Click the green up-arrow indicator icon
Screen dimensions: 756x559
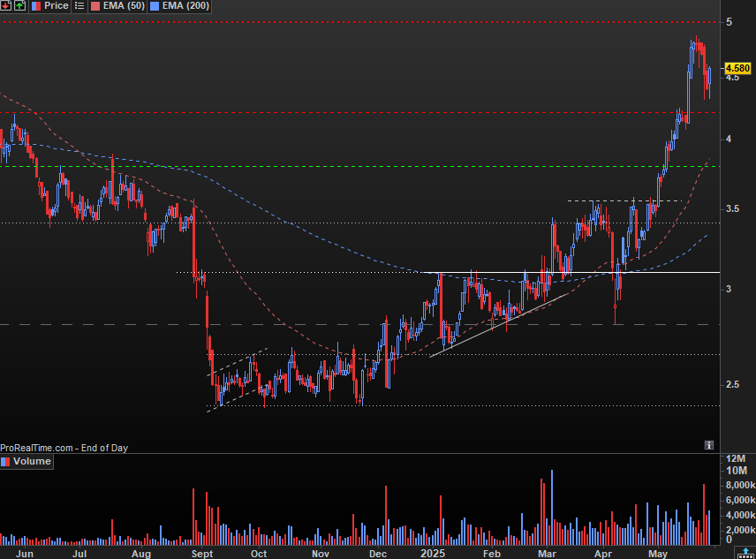tap(19, 6)
